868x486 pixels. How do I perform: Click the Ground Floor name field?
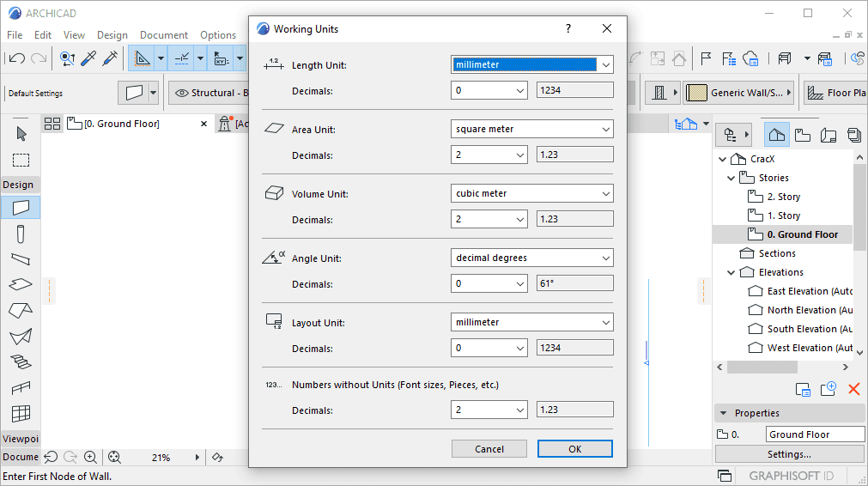[x=815, y=434]
